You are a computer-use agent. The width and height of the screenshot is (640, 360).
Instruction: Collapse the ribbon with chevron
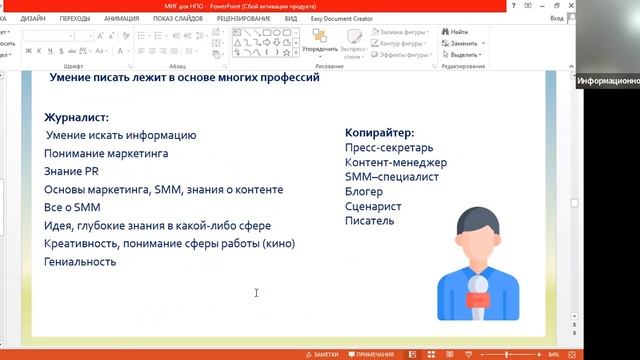pos(571,67)
